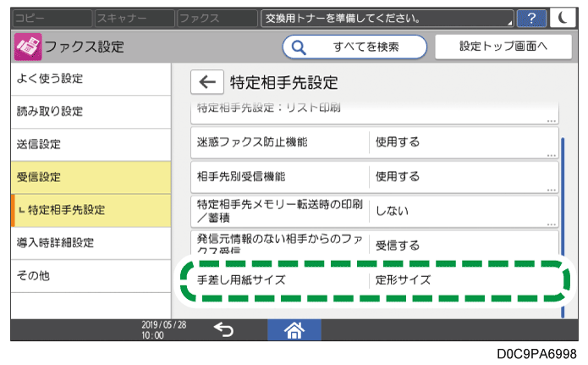The width and height of the screenshot is (588, 365).
Task: Change 相手先別受信機能 setting
Action: click(375, 177)
